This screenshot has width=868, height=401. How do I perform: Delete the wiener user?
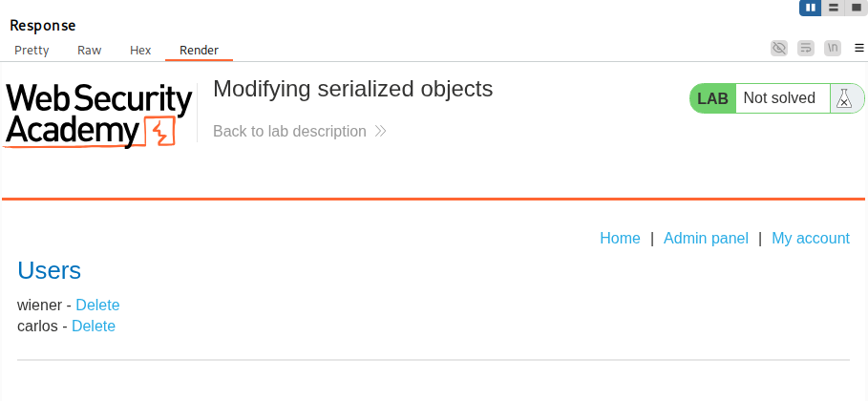pyautogui.click(x=97, y=306)
